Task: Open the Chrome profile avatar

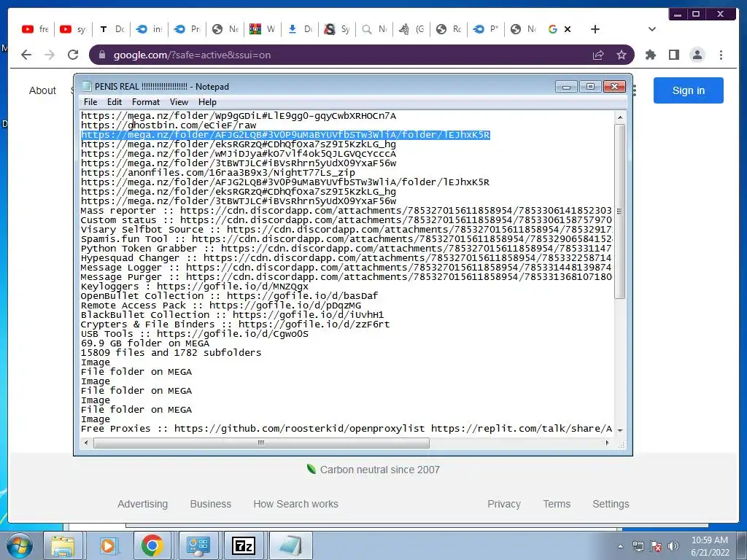Action: [697, 55]
